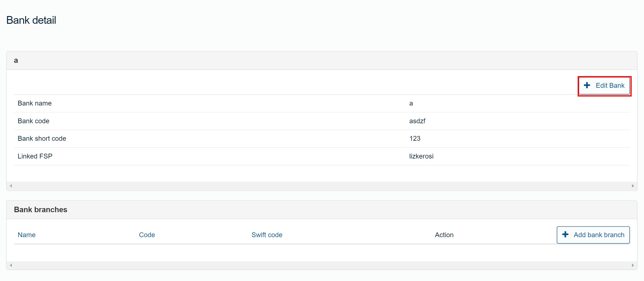Sort branches by Name column
Viewport: 644px width, 281px height.
click(26, 235)
